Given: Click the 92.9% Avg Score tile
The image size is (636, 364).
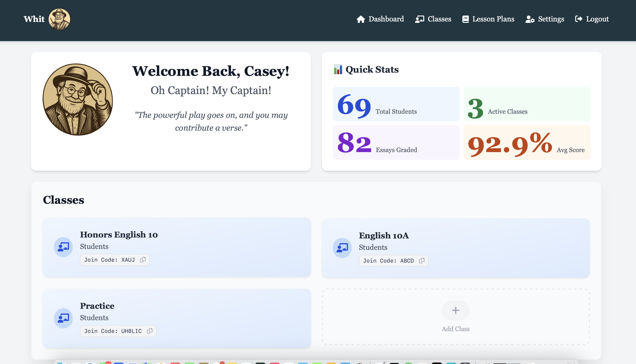Looking at the screenshot, I should click(x=527, y=142).
